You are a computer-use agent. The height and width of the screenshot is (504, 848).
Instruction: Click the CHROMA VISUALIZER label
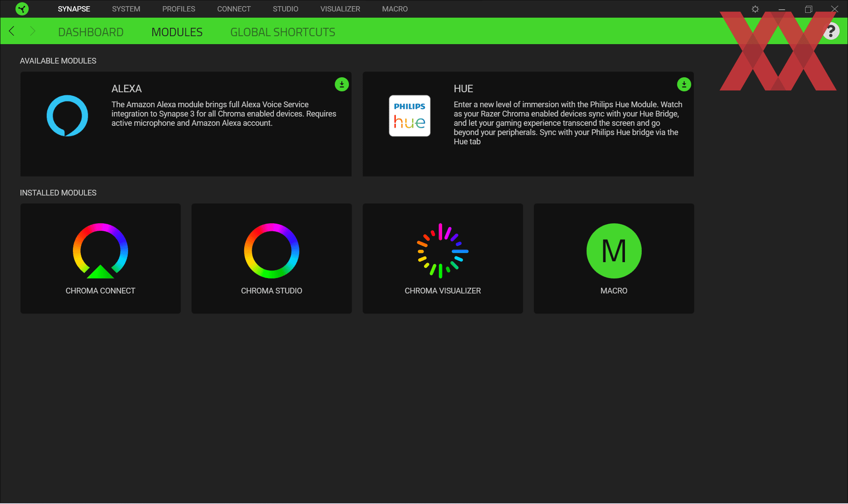coord(443,291)
